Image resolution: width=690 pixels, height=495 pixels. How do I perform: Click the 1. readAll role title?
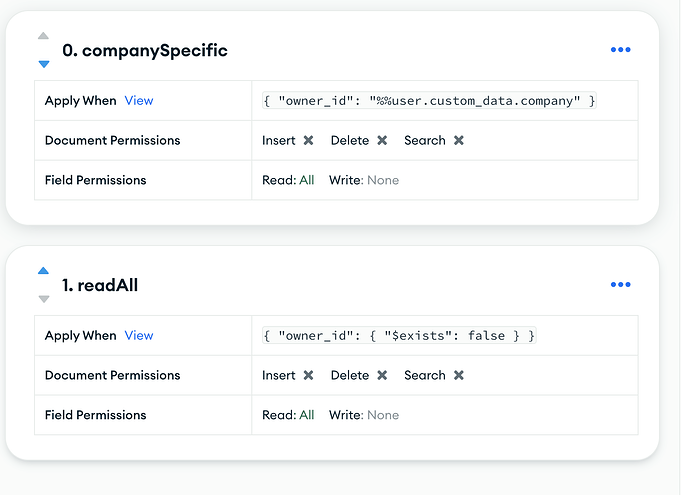[x=100, y=285]
